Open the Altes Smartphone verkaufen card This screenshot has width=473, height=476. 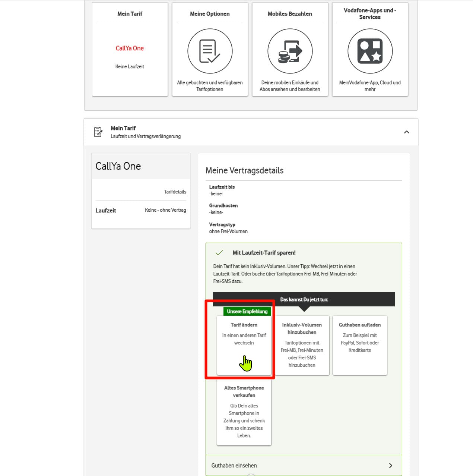(244, 412)
